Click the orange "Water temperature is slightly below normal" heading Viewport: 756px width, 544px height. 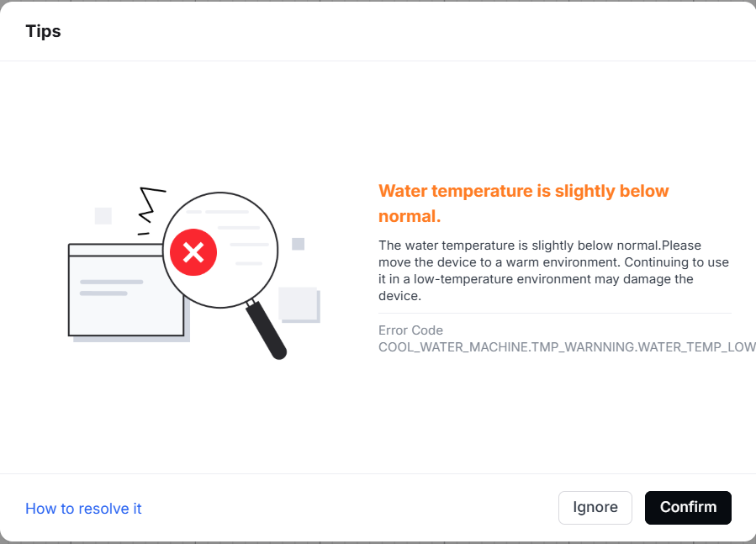[524, 203]
